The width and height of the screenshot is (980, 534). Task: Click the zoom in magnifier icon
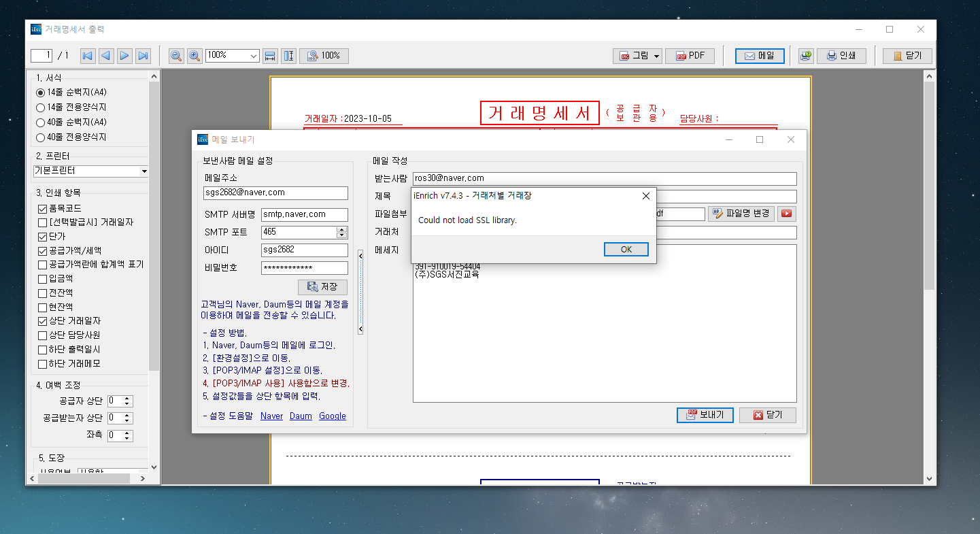tap(195, 56)
